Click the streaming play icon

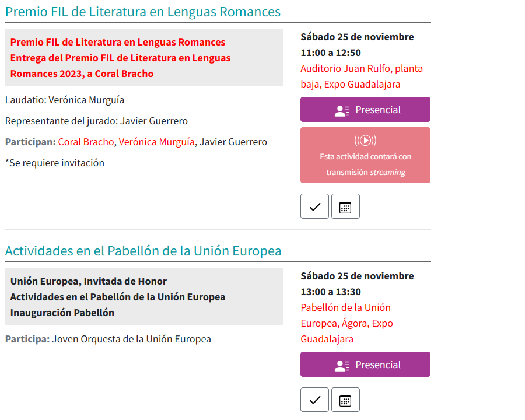365,141
